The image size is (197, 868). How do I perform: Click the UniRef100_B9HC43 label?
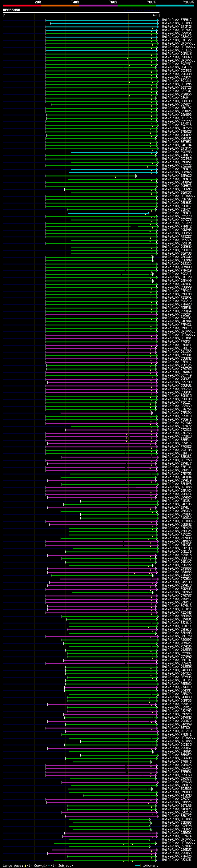pyautogui.click(x=176, y=57)
